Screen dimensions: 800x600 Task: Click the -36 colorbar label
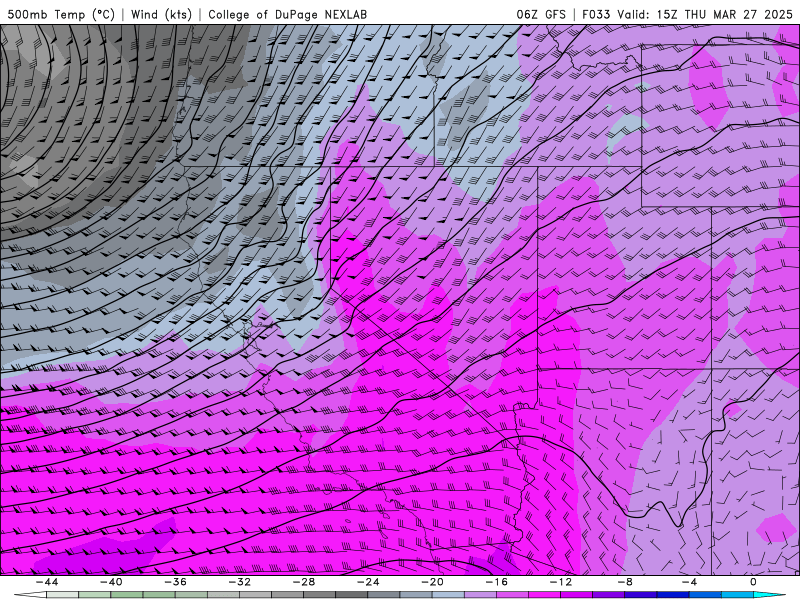click(x=175, y=582)
